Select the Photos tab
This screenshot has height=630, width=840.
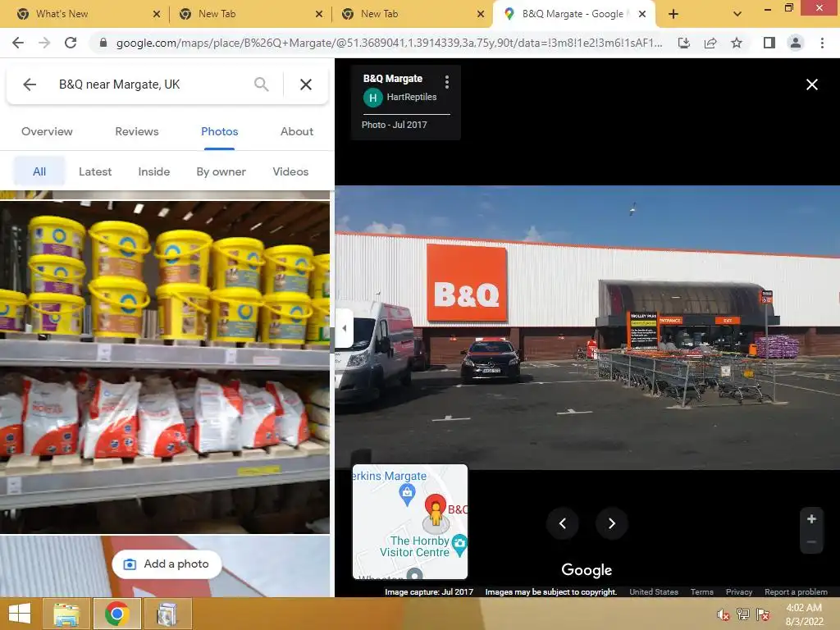220,131
